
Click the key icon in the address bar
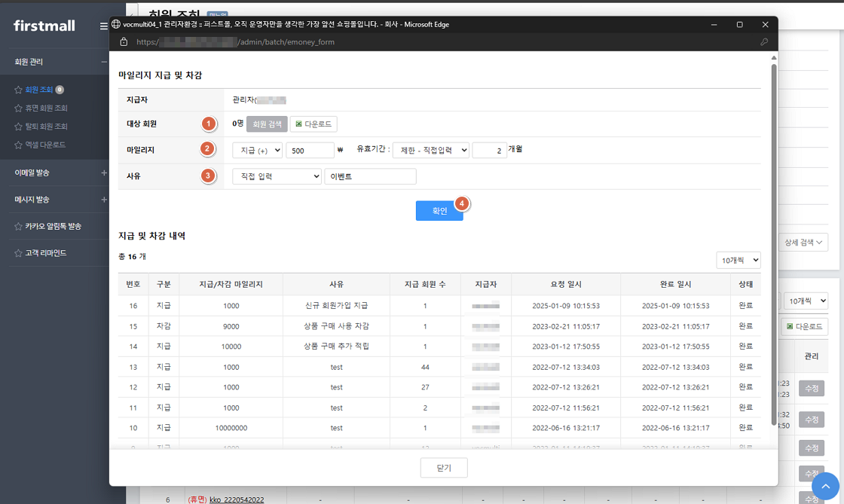(764, 42)
